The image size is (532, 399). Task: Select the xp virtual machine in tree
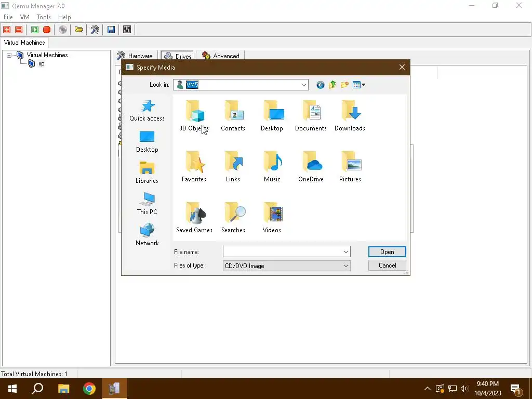(41, 63)
